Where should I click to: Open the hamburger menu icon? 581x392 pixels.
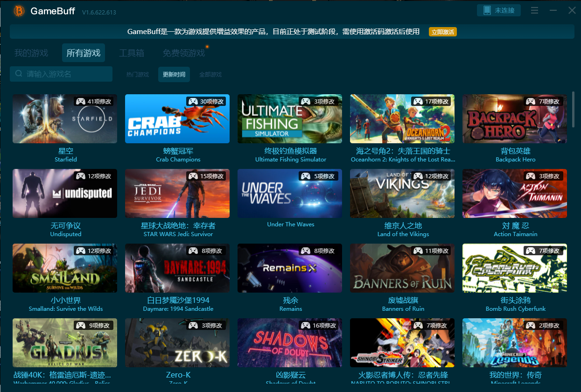point(535,10)
